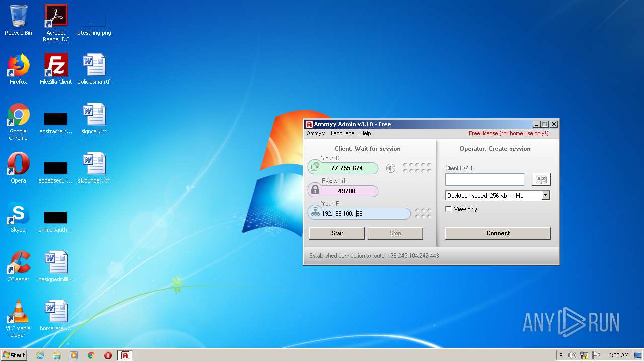Click the password value 49780
The image size is (644, 362).
[x=347, y=191]
